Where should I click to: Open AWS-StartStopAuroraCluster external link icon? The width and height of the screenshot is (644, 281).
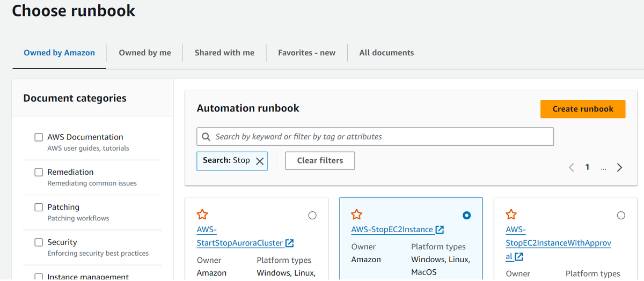click(x=290, y=243)
